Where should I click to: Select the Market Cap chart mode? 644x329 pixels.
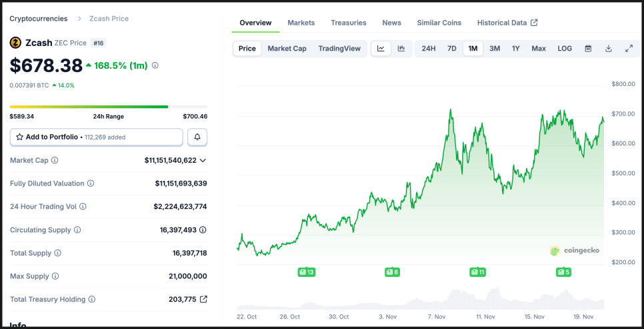point(287,49)
